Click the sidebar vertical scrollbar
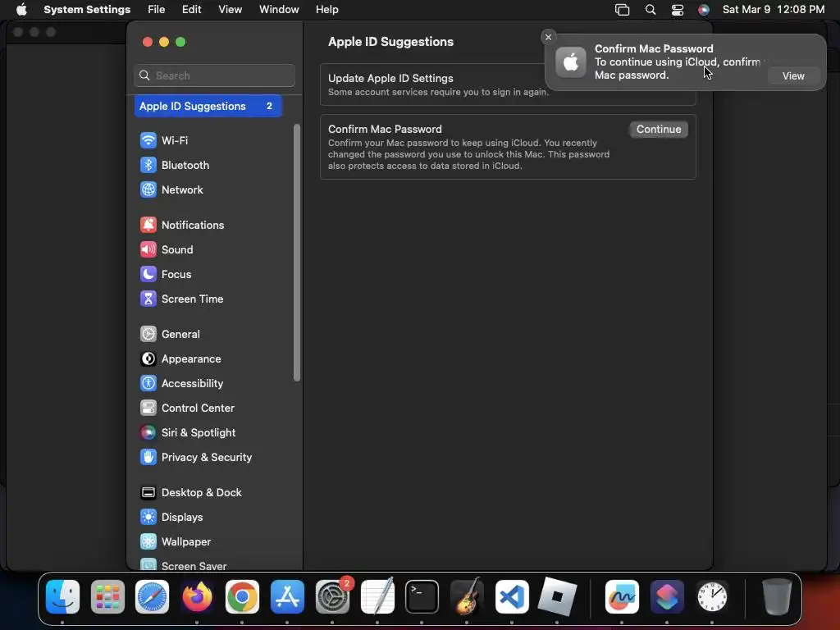Image resolution: width=840 pixels, height=630 pixels. coord(297,253)
